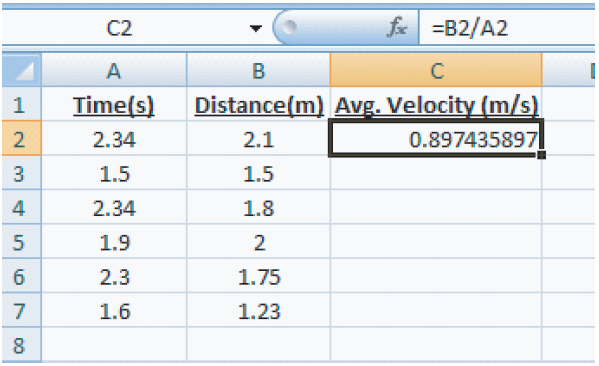Viewport: 599px width, 366px height.
Task: Select row 4 header
Action: point(21,207)
